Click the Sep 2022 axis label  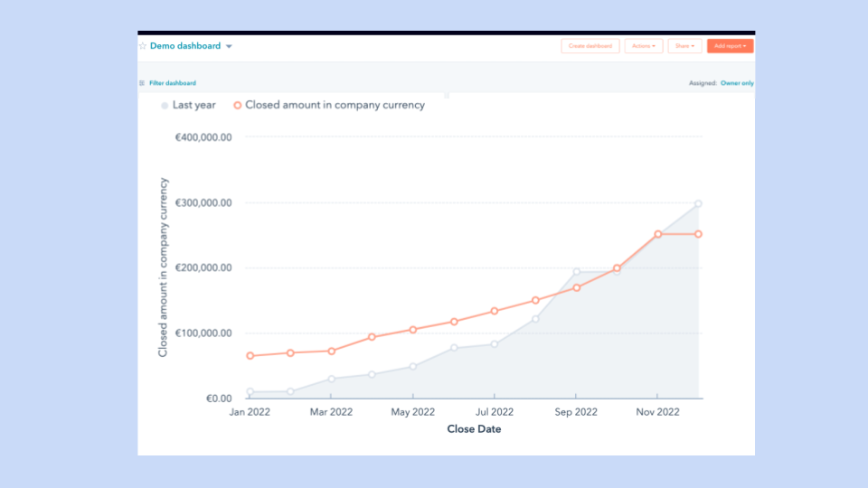pos(576,412)
